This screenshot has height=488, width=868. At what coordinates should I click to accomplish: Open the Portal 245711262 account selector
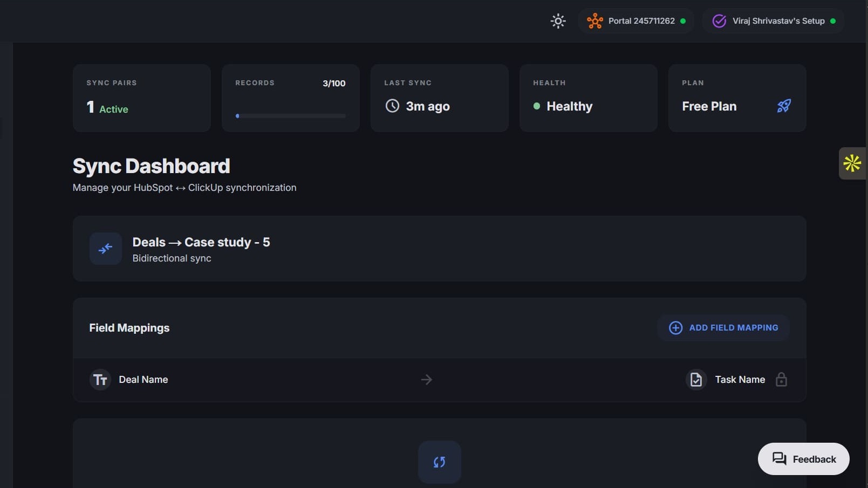(636, 21)
